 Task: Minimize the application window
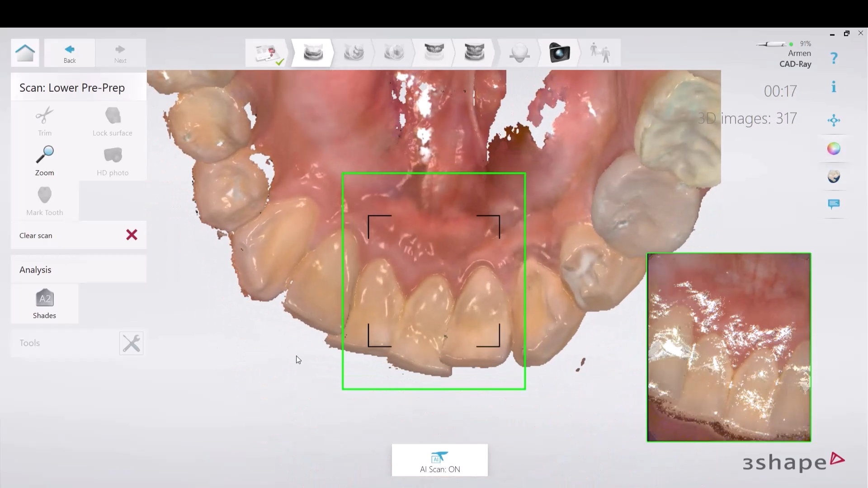coord(832,34)
